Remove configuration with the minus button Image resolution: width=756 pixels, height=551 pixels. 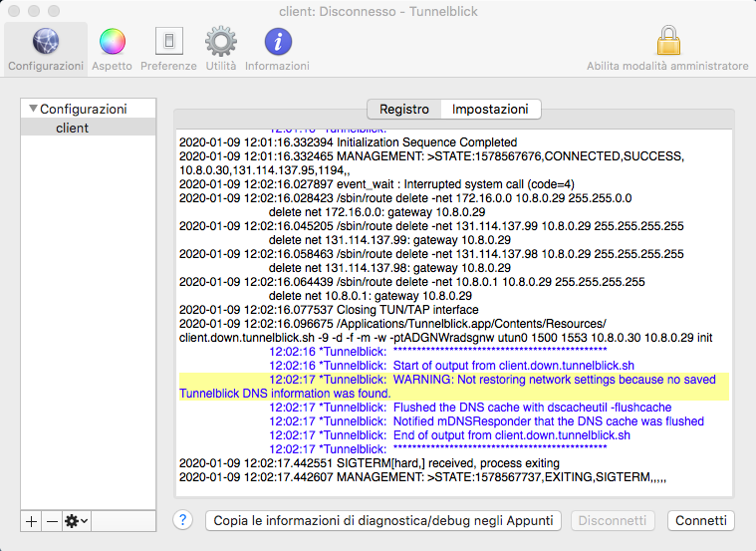click(x=52, y=521)
